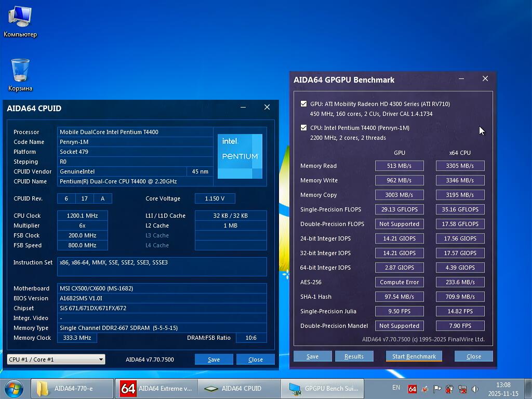Screen dimensions: 532x399
Task: Click the network connection tray icon
Action: [462, 389]
